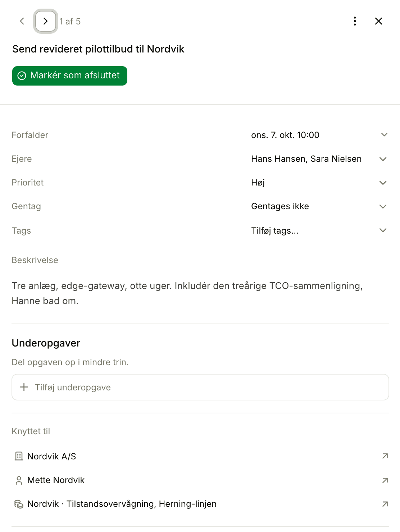This screenshot has height=532, width=400.
Task: Click the Knyttet til label
Action: [31, 431]
